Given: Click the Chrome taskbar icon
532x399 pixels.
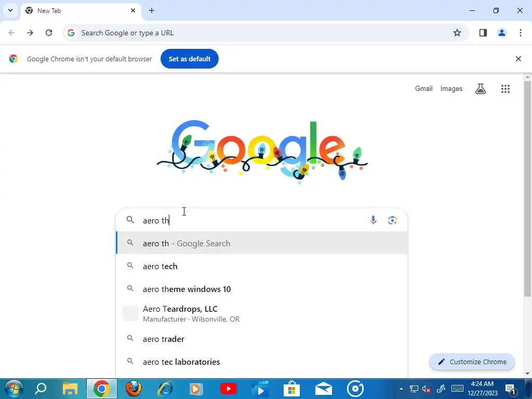Looking at the screenshot, I should 101,389.
